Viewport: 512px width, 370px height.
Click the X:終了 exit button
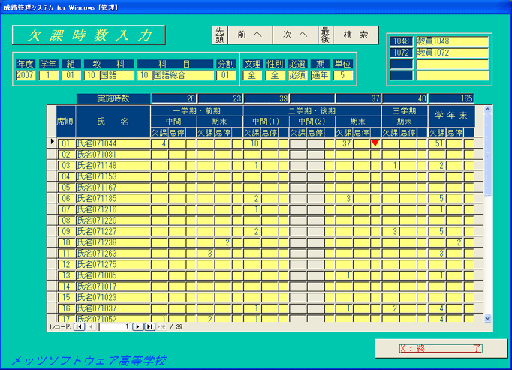click(x=441, y=349)
